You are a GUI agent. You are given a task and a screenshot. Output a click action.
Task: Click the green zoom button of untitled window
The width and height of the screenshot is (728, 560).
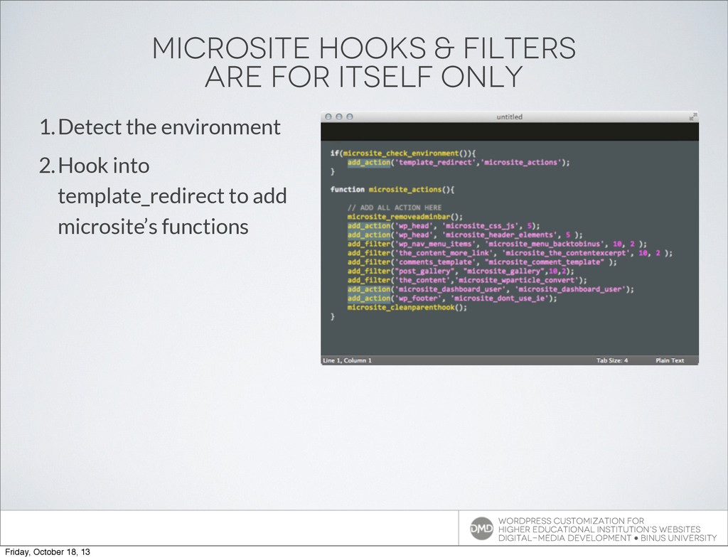[350, 117]
